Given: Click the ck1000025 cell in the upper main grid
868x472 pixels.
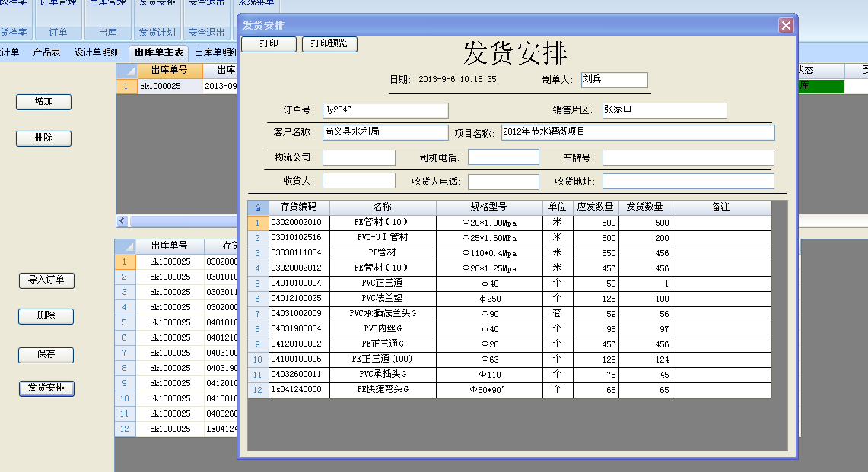Looking at the screenshot, I should [170, 87].
